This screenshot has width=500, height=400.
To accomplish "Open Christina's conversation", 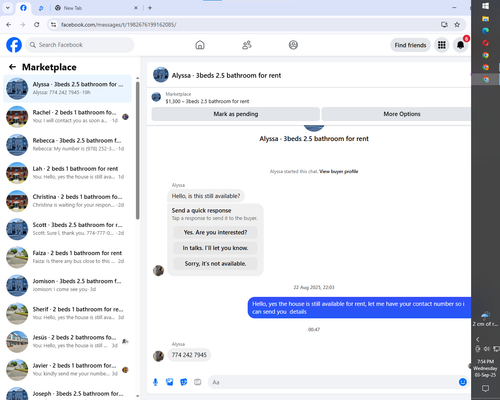I will click(67, 201).
